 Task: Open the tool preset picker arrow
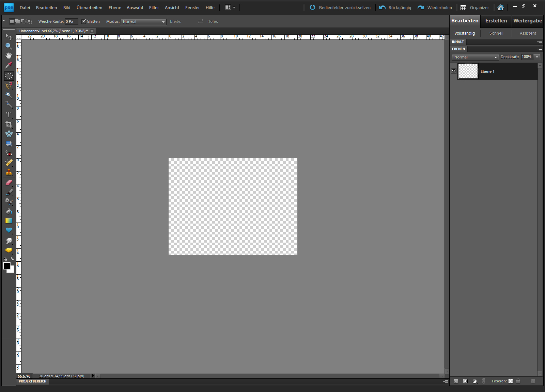click(4, 21)
